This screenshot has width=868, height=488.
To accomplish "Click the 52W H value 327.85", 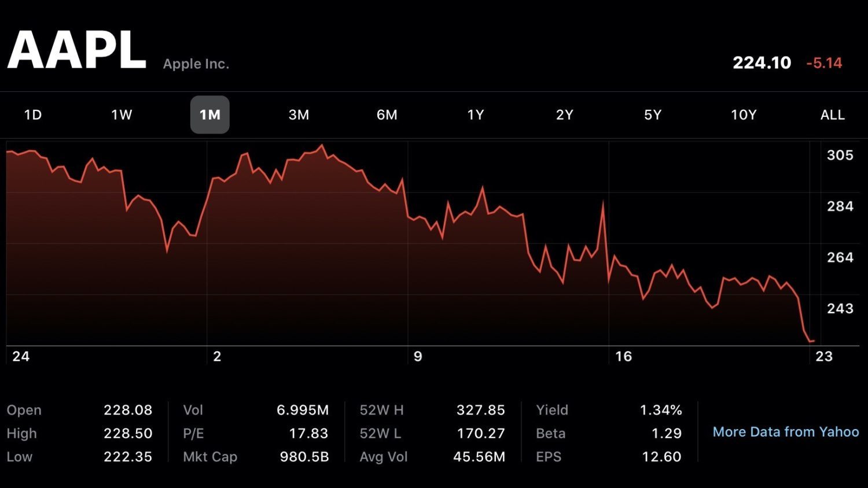I will pyautogui.click(x=480, y=410).
